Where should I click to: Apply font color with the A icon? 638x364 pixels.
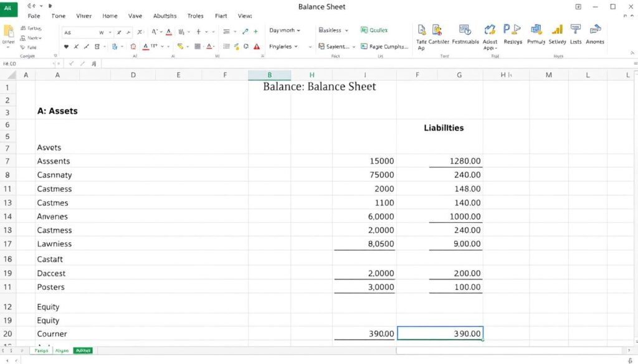pos(145,47)
